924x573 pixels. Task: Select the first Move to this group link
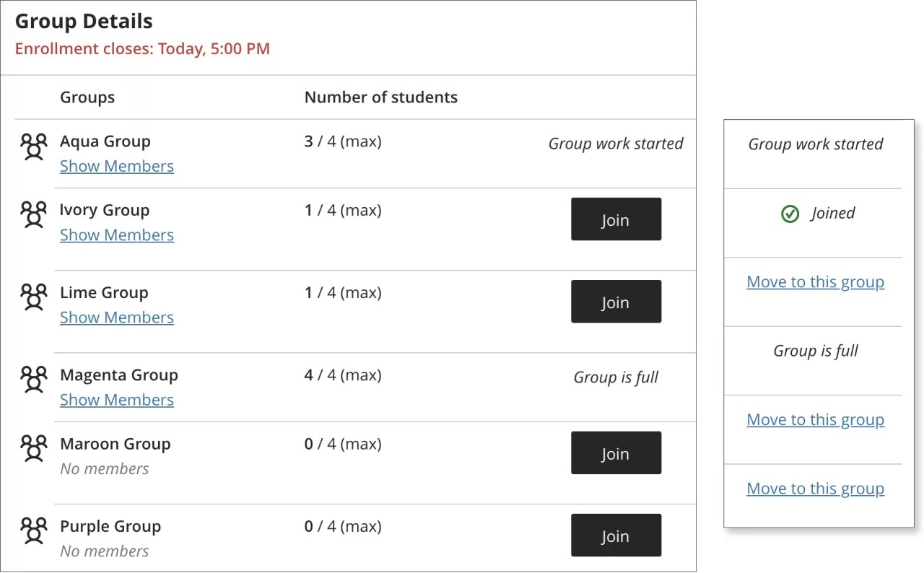point(815,281)
